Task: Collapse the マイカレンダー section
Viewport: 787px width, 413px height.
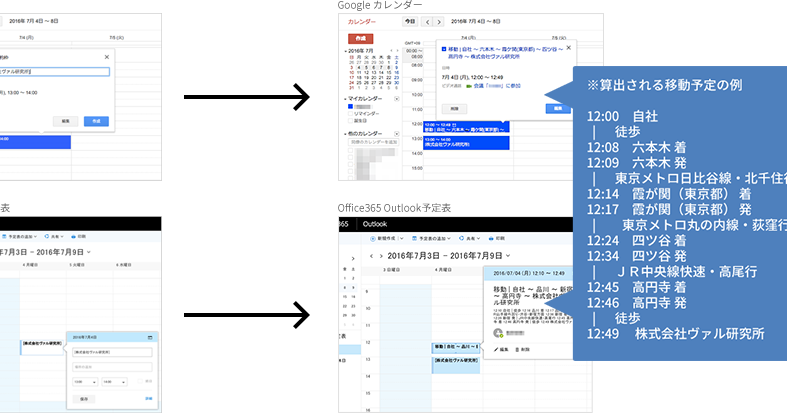Action: point(346,99)
